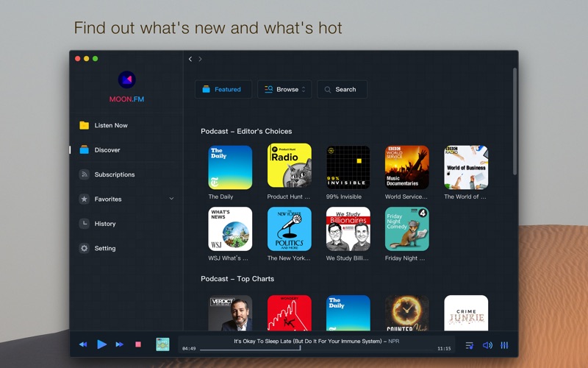
Task: Click the History clock icon
Action: point(84,224)
